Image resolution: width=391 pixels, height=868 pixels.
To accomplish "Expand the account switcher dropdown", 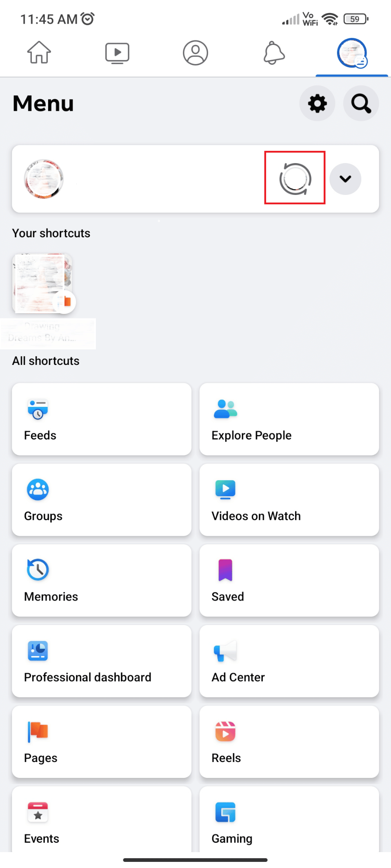I will point(345,179).
